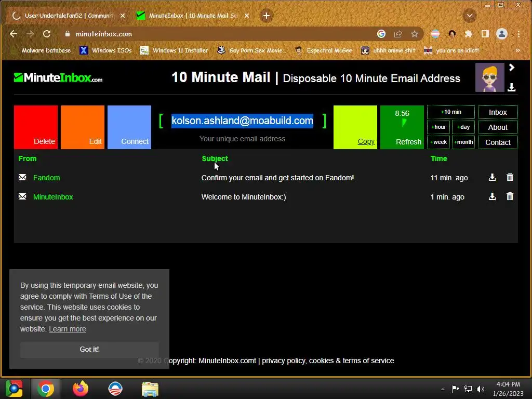Open the email from Fandom
Viewport: 532px width, 399px height.
[46, 178]
